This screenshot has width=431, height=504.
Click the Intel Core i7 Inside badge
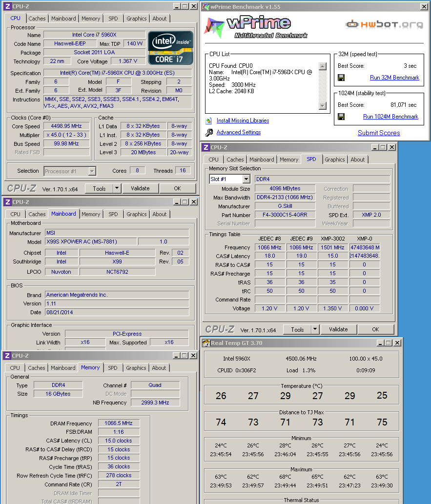(170, 47)
